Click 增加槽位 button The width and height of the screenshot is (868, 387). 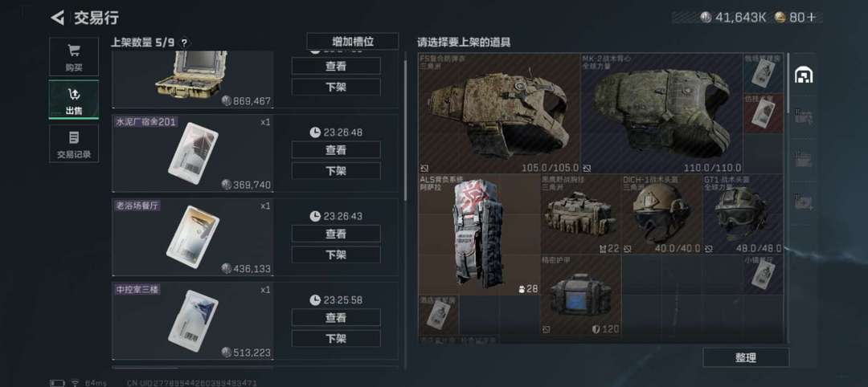click(x=353, y=42)
